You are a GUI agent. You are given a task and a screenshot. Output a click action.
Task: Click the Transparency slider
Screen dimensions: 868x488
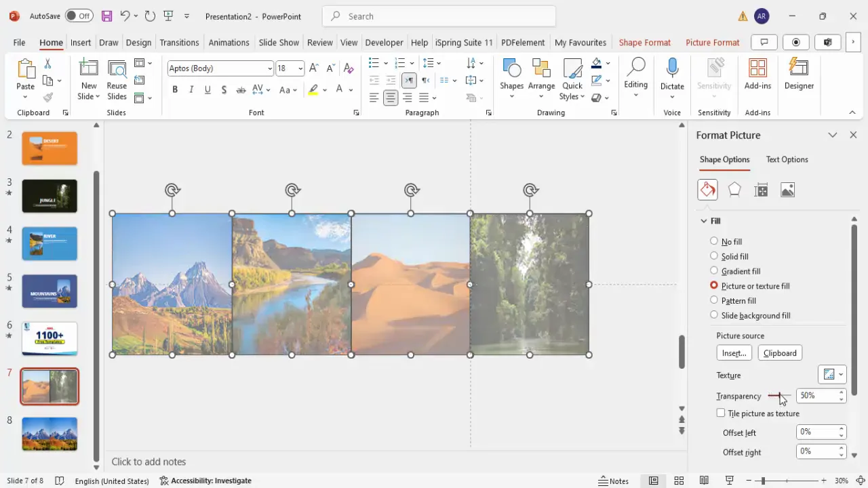(779, 396)
